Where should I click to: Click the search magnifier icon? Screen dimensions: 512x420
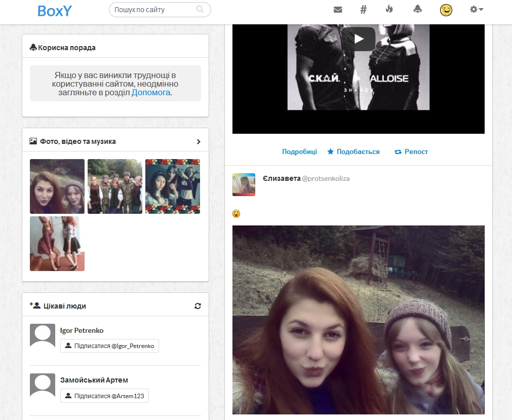pos(200,9)
